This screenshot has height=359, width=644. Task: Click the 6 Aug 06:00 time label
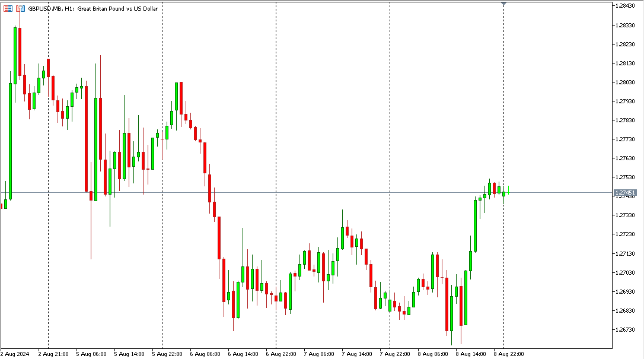[x=205, y=354]
